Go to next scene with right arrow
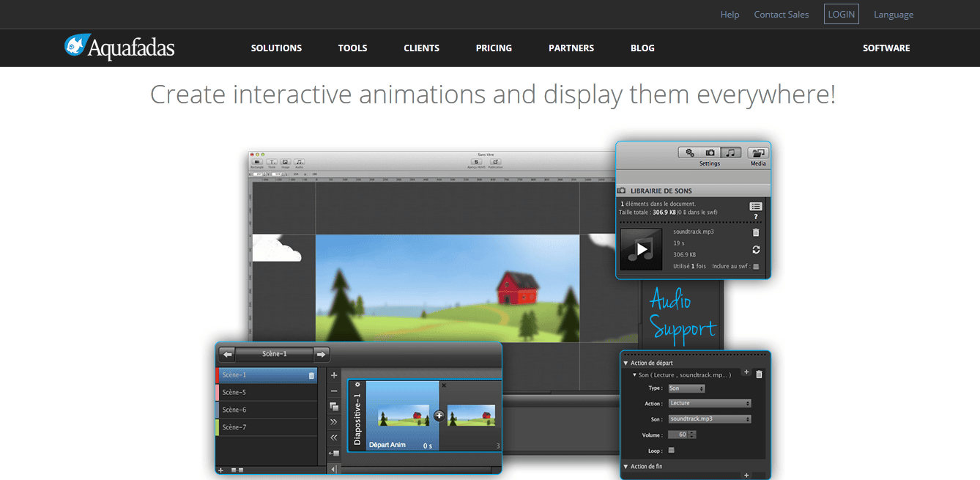The width and height of the screenshot is (980, 480). click(321, 355)
